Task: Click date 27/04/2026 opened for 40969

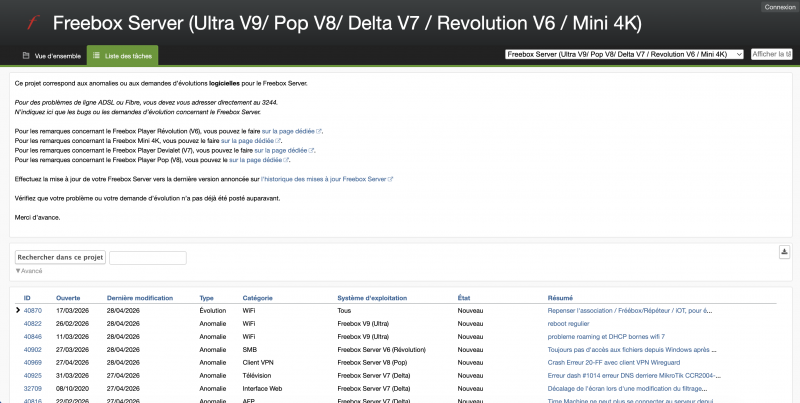Action: pos(72,363)
